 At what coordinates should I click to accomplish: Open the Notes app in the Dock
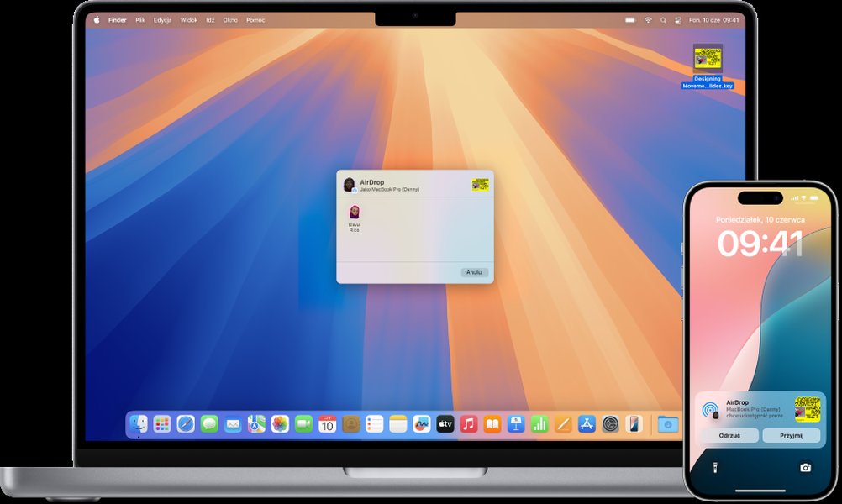click(x=398, y=424)
